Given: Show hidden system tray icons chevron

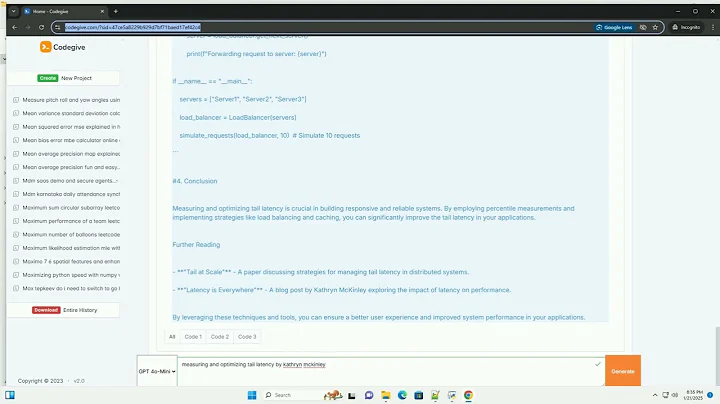Looking at the screenshot, I should (655, 395).
